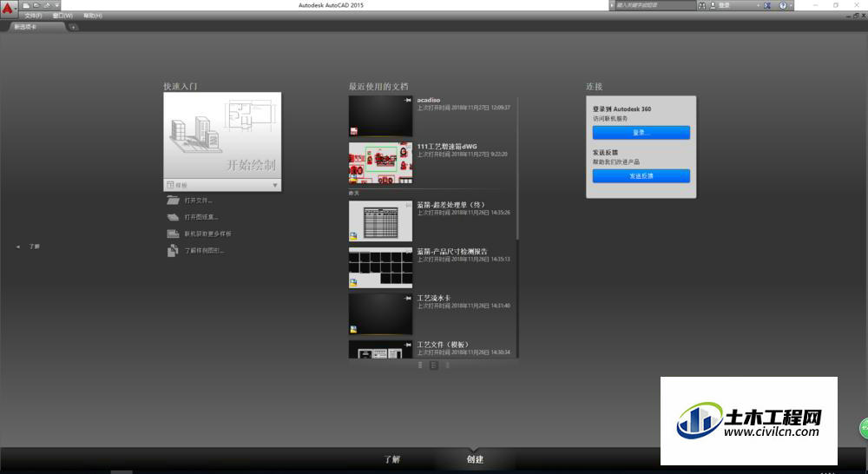Click the DWG file type icon on acadiso thumbnail
Image resolution: width=868 pixels, height=474 pixels.
pos(354,131)
